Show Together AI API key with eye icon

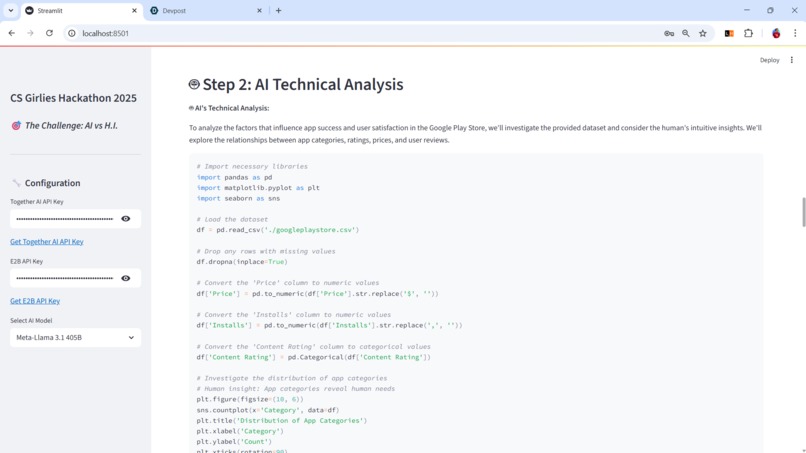125,219
